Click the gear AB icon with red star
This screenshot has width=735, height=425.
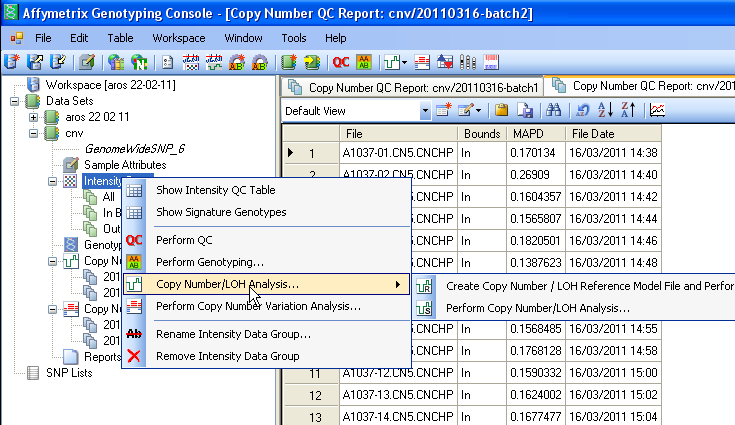pos(237,62)
